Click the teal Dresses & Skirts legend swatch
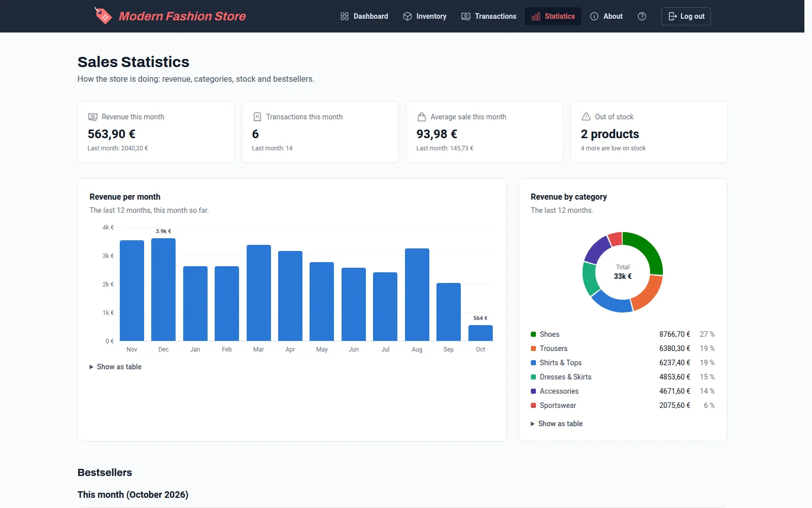 (533, 377)
